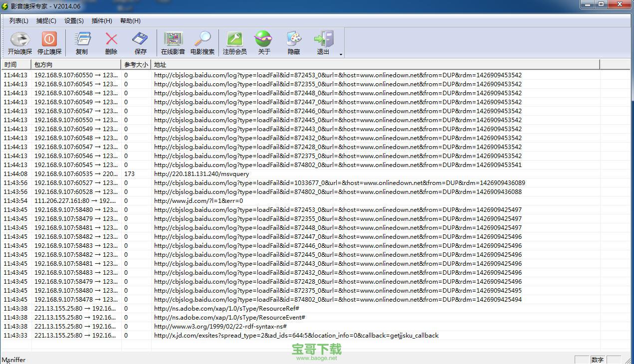The width and height of the screenshot is (634, 364).
Task: Open the 插件(H) menu
Action: pos(102,21)
